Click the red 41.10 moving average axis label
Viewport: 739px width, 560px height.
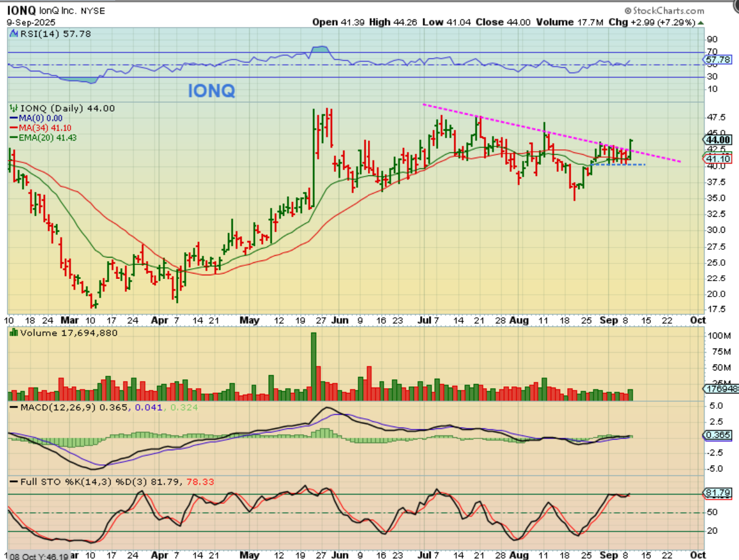[x=719, y=158]
